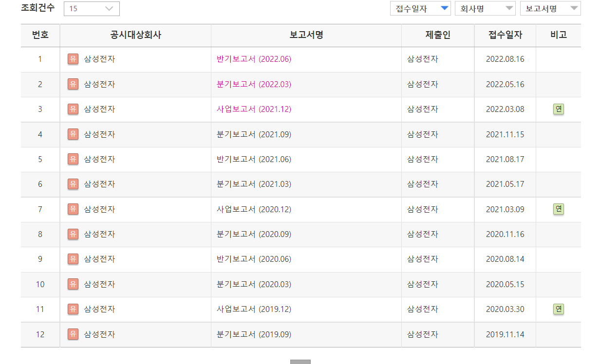This screenshot has height=364, width=600.
Task: Click the 비고 column header
Action: coord(559,35)
